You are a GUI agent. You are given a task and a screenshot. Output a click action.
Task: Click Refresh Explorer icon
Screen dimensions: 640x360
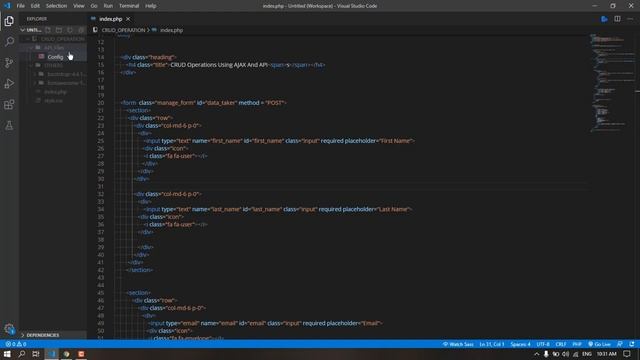(70, 30)
